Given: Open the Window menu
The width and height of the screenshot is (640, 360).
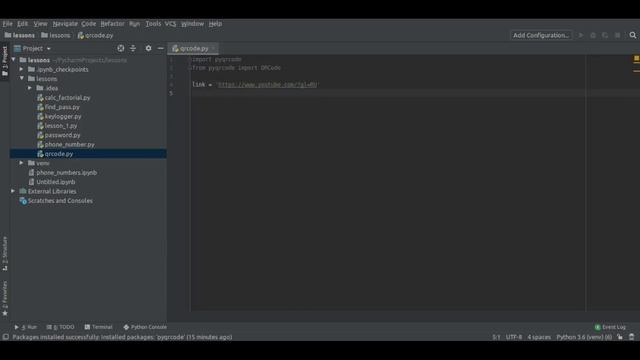Looking at the screenshot, I should click(x=192, y=24).
